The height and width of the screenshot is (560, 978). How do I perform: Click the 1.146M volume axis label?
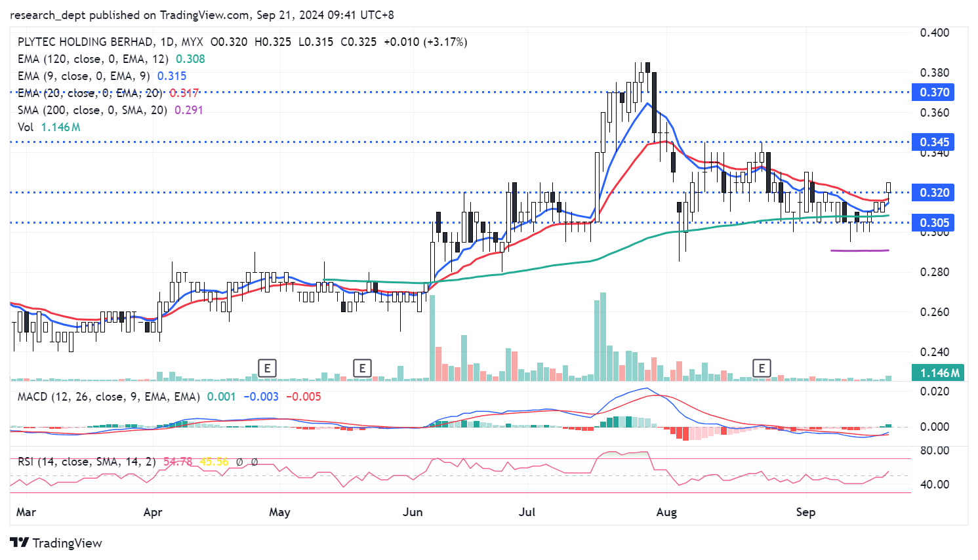(939, 373)
